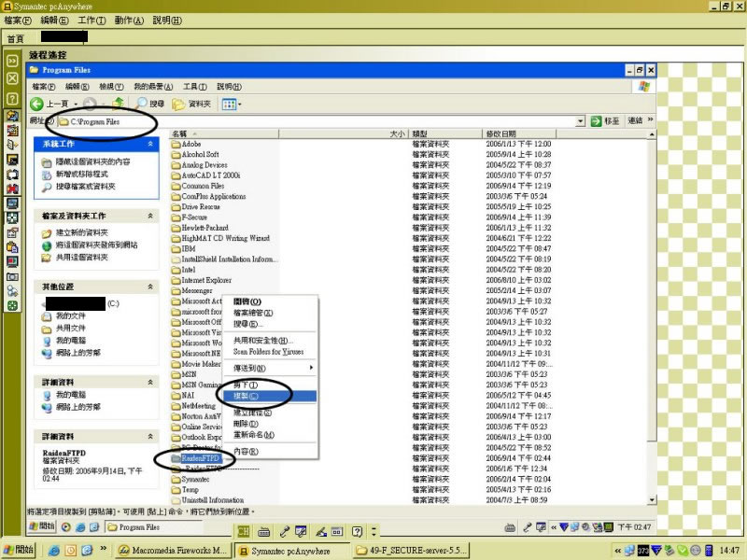Click 新增或移除程式 link
This screenshot has height=560, width=747.
[x=82, y=174]
